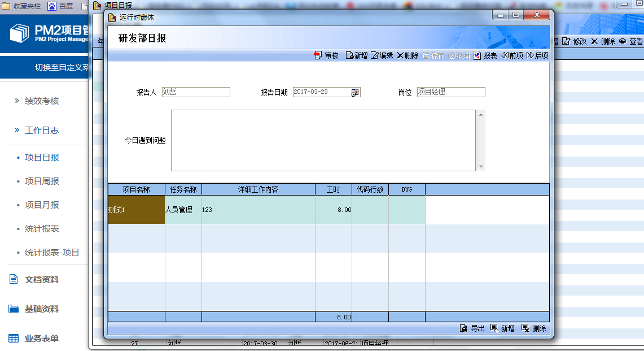Open 文档资料 in the sidebar
644x351 pixels.
click(x=41, y=280)
